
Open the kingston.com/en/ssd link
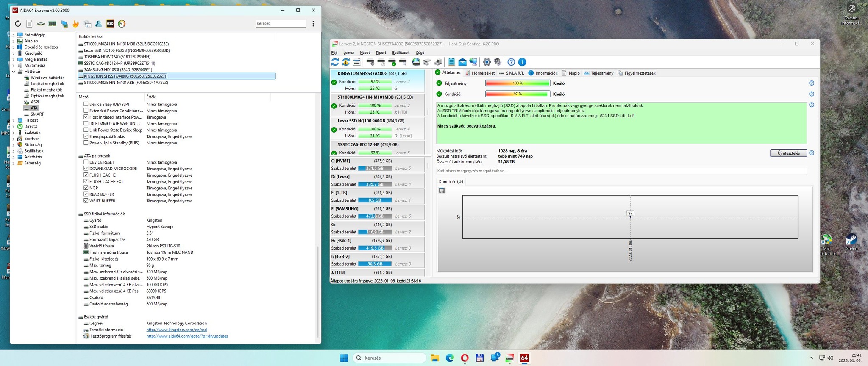click(x=176, y=330)
